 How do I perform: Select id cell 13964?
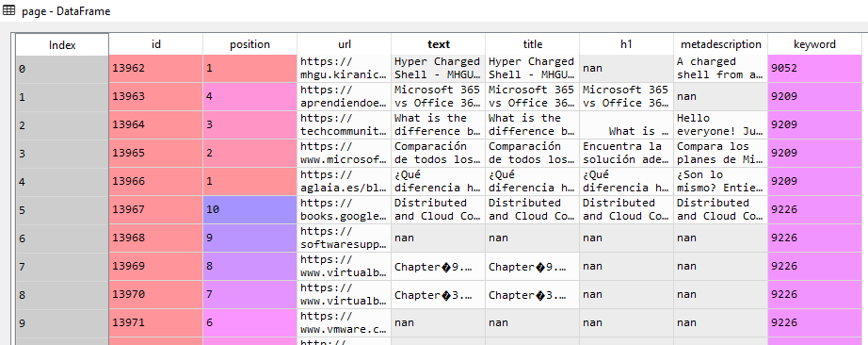pyautogui.click(x=156, y=125)
